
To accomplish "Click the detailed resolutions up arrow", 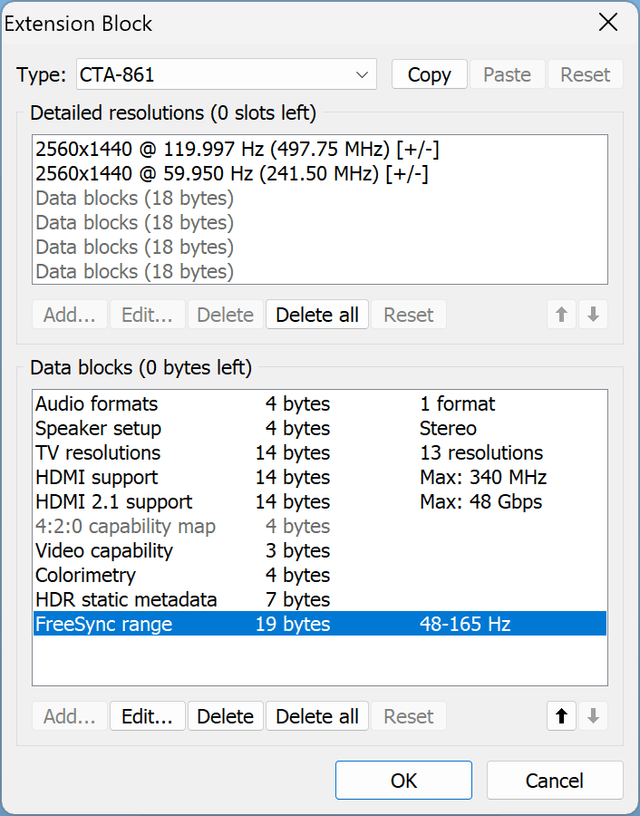I will coord(561,314).
